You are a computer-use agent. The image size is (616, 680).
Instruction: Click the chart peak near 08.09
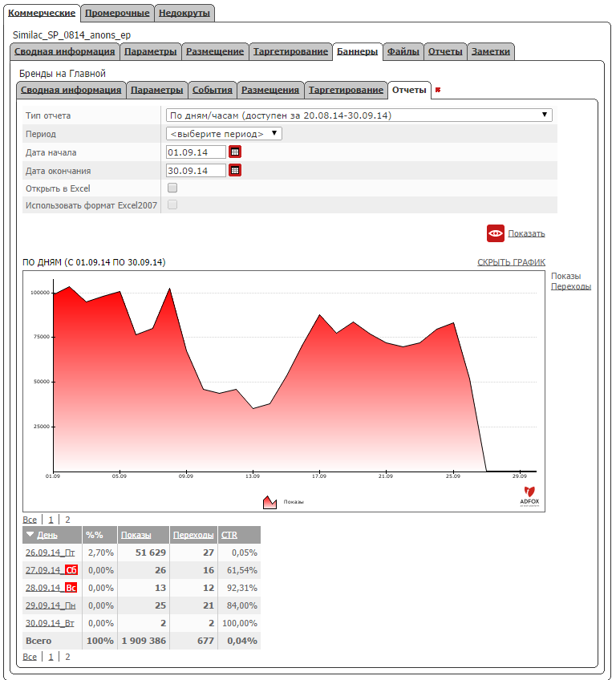pos(169,289)
